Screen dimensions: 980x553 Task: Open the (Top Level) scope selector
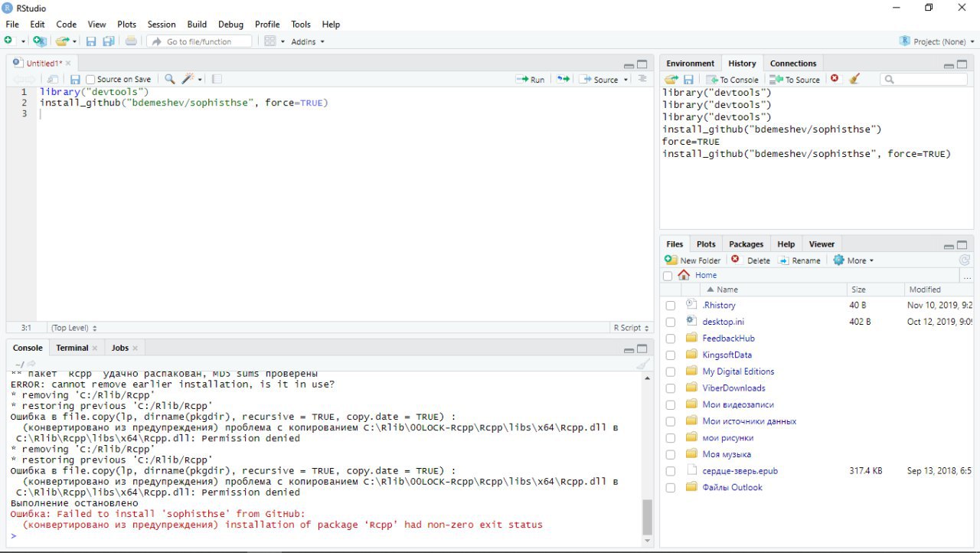74,328
